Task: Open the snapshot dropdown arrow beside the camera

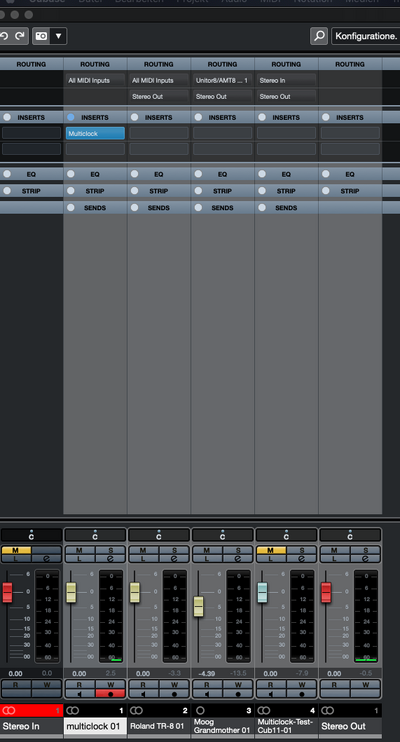Action: tap(58, 36)
